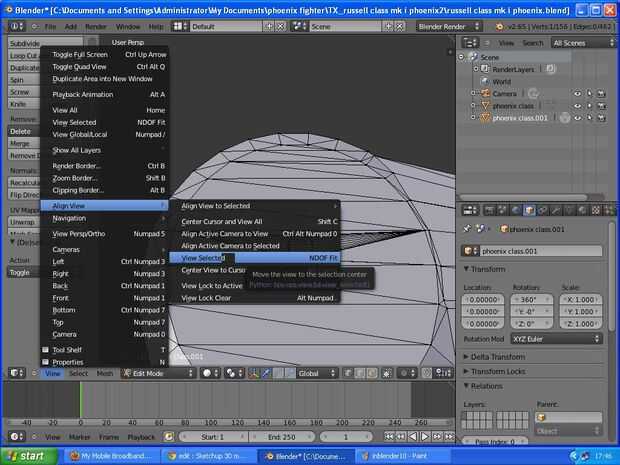Screen dimensions: 620x465
Task: Click the RenderLayers icon in outliner
Action: [484, 69]
